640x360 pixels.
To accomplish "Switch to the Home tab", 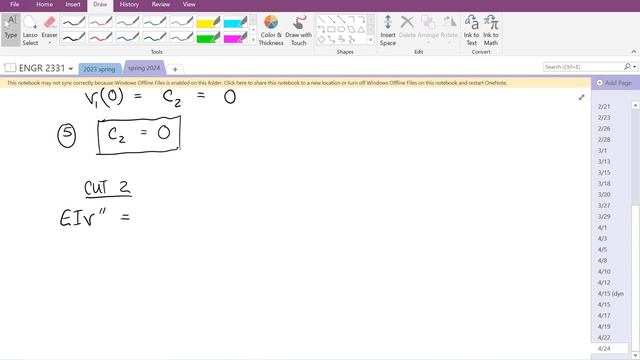I will click(44, 4).
